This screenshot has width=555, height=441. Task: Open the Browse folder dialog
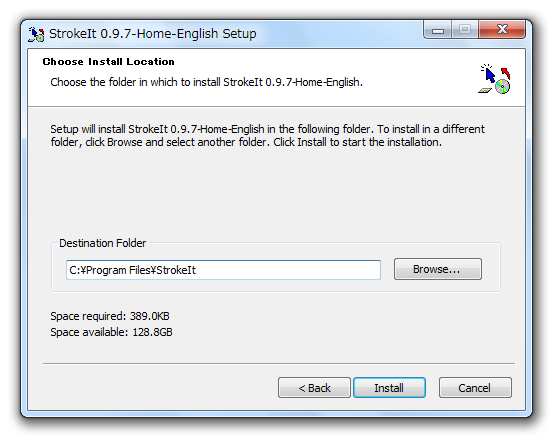click(437, 269)
